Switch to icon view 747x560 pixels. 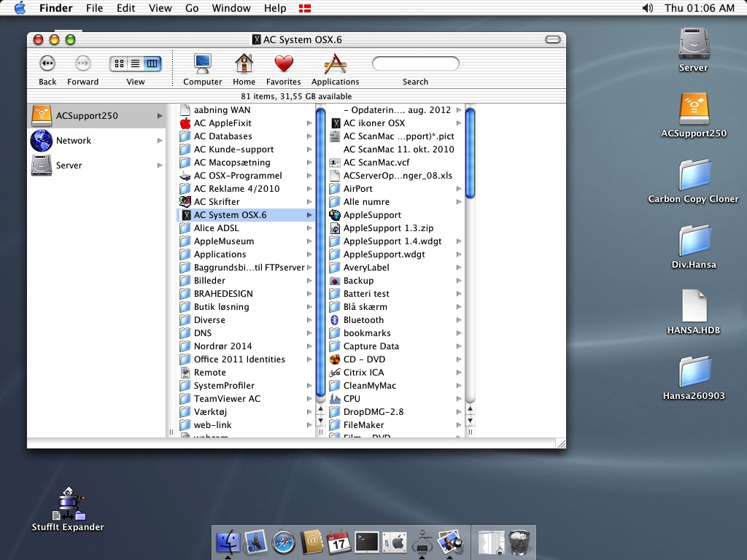coord(119,63)
